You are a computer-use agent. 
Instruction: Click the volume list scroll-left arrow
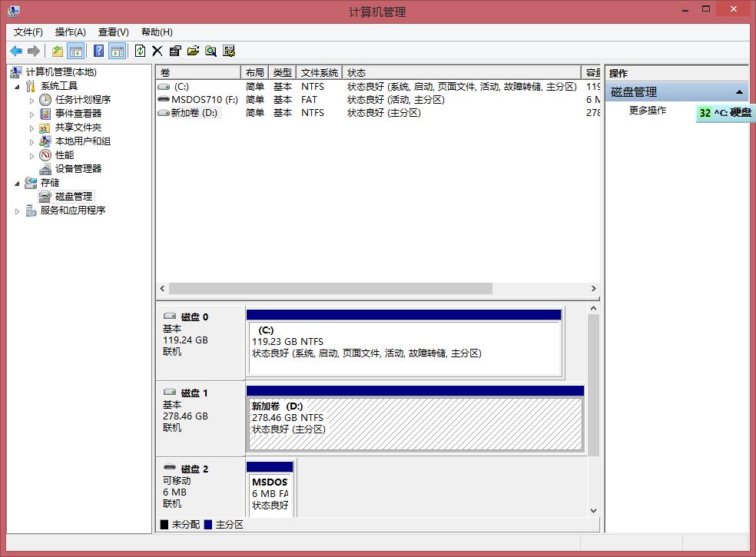pos(162,288)
